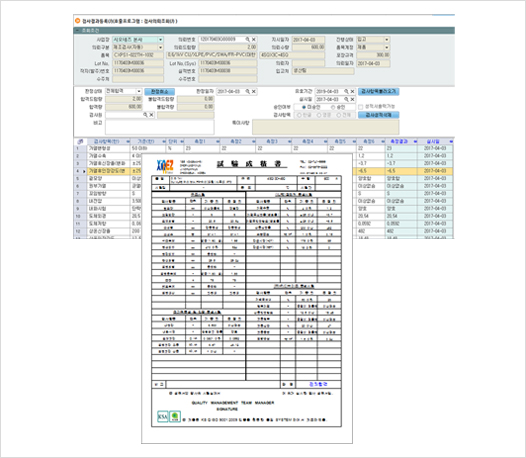Collapse the 조회조건 section header
The width and height of the screenshot is (526, 458).
pyautogui.click(x=78, y=31)
